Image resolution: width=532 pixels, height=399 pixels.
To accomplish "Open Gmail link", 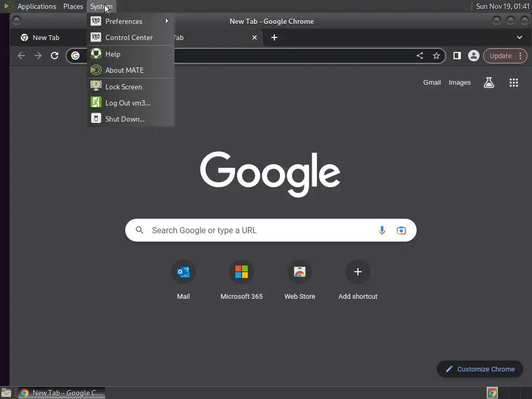I will [432, 83].
